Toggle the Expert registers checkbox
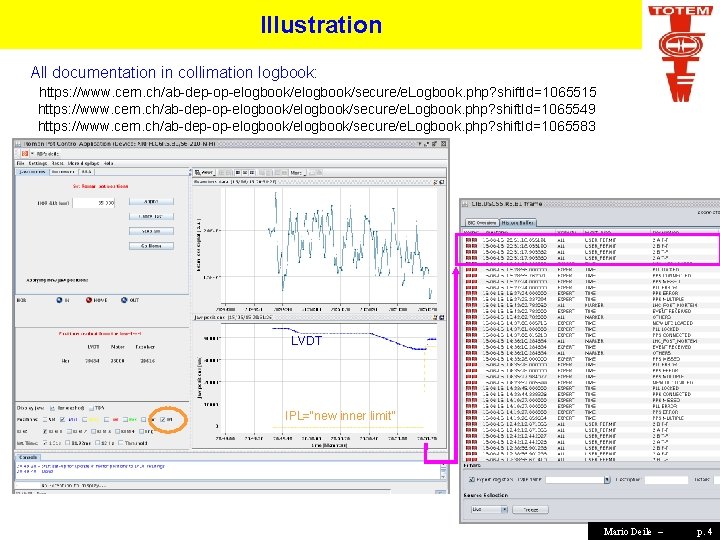This screenshot has width=720, height=540. (x=472, y=479)
